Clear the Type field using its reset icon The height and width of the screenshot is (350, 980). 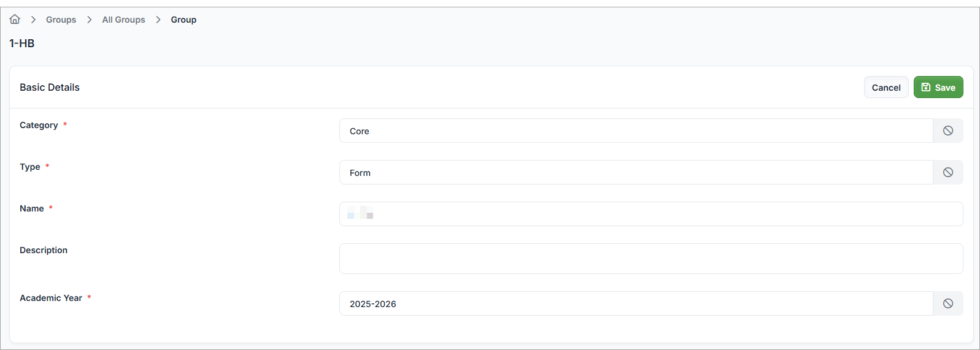[x=947, y=172]
